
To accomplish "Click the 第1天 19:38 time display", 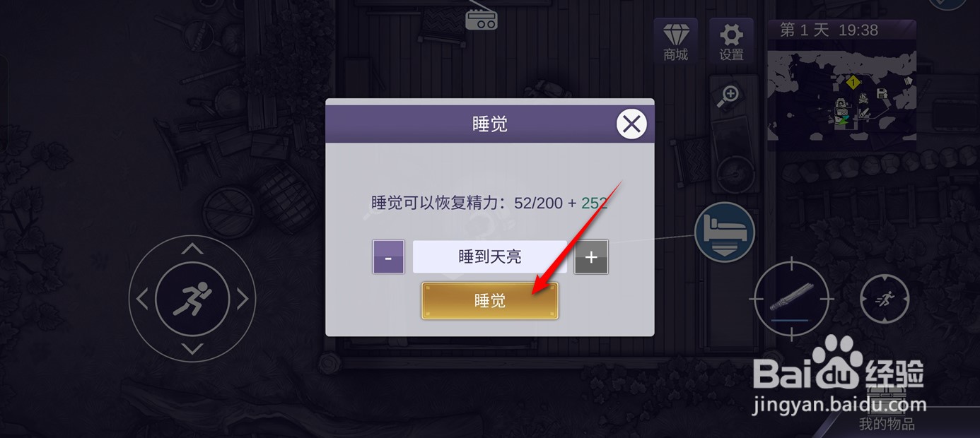I will pyautogui.click(x=829, y=30).
